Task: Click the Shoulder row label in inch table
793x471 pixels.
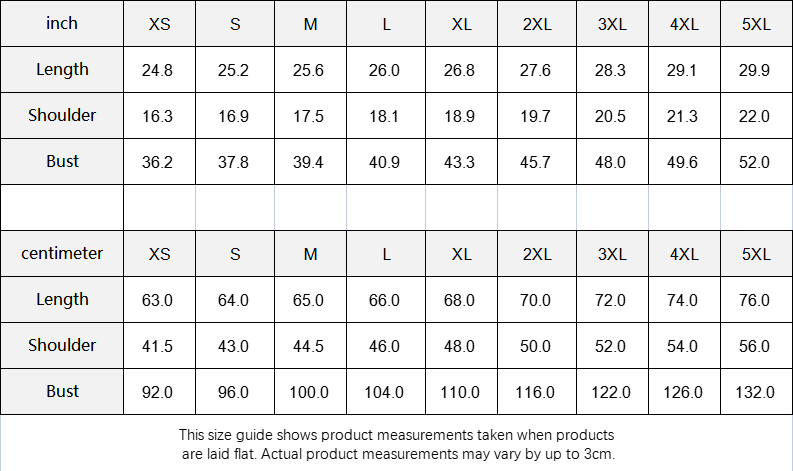Action: point(62,115)
